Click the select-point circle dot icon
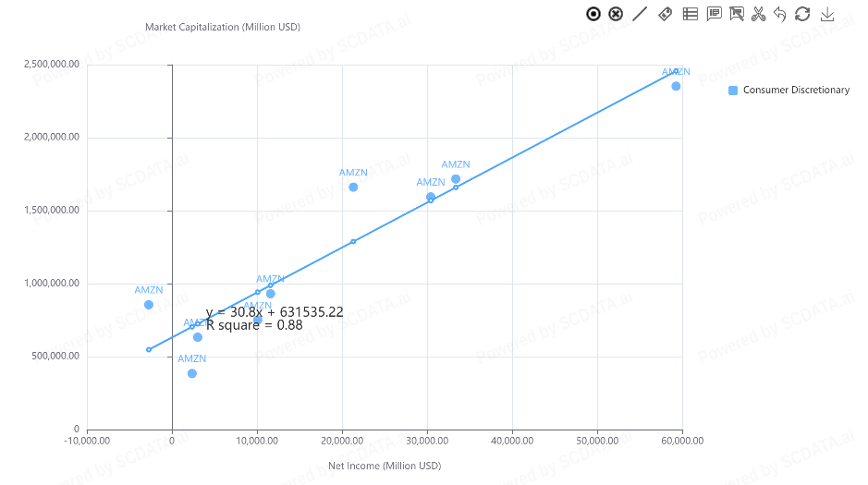 click(593, 14)
